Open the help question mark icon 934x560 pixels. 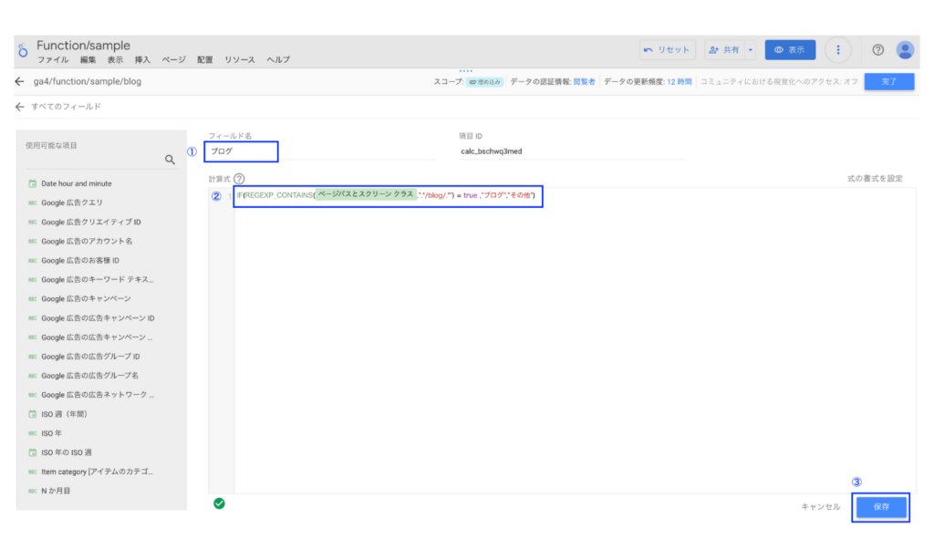pos(877,50)
